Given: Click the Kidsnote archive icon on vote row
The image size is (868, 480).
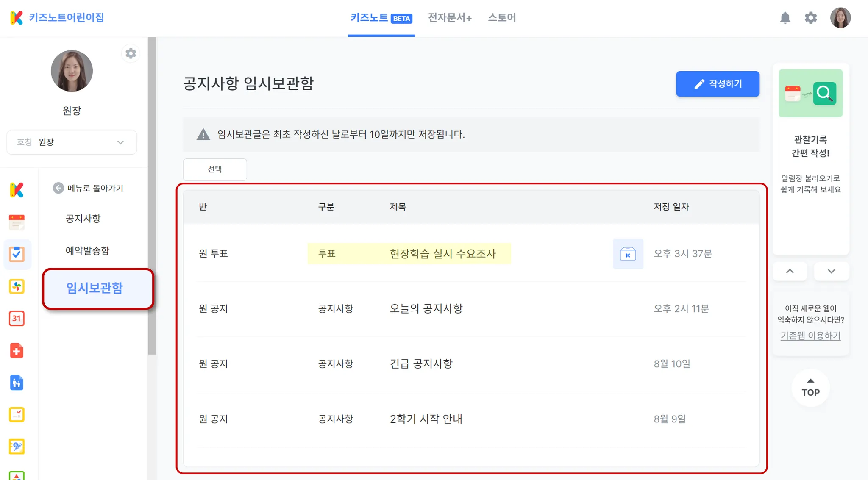Looking at the screenshot, I should 628,254.
